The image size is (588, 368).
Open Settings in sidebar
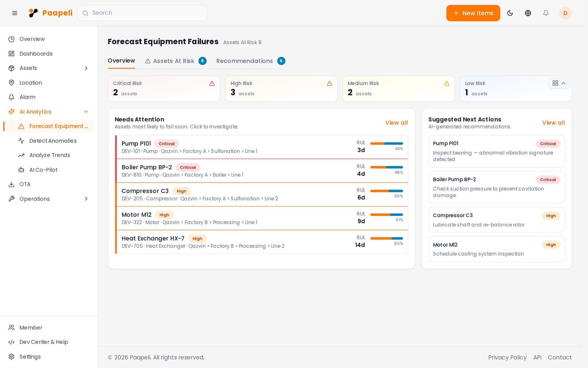pyautogui.click(x=49, y=357)
